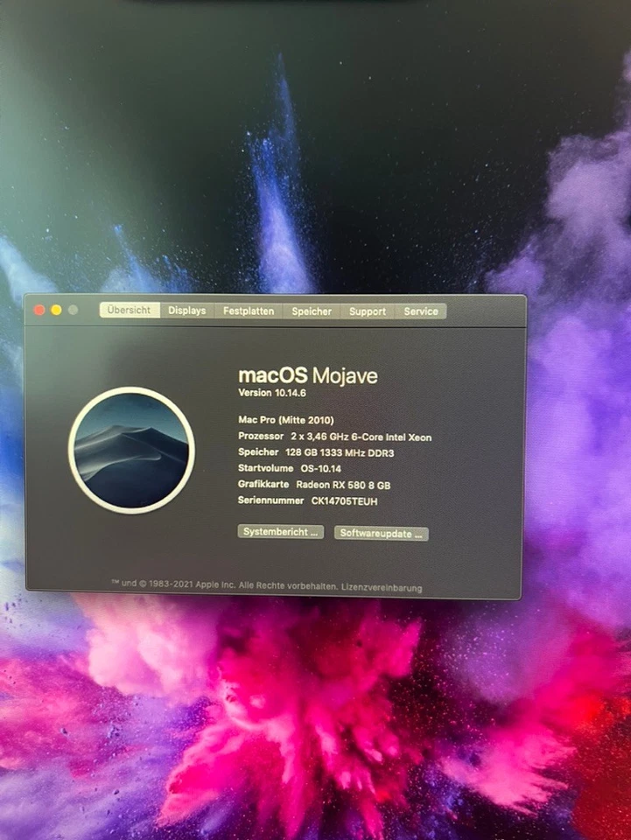Switch to the Service tab
The height and width of the screenshot is (840, 631).
[x=421, y=311]
